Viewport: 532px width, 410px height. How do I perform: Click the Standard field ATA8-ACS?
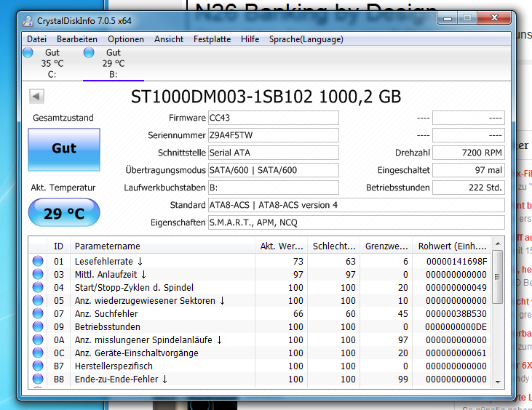357,205
